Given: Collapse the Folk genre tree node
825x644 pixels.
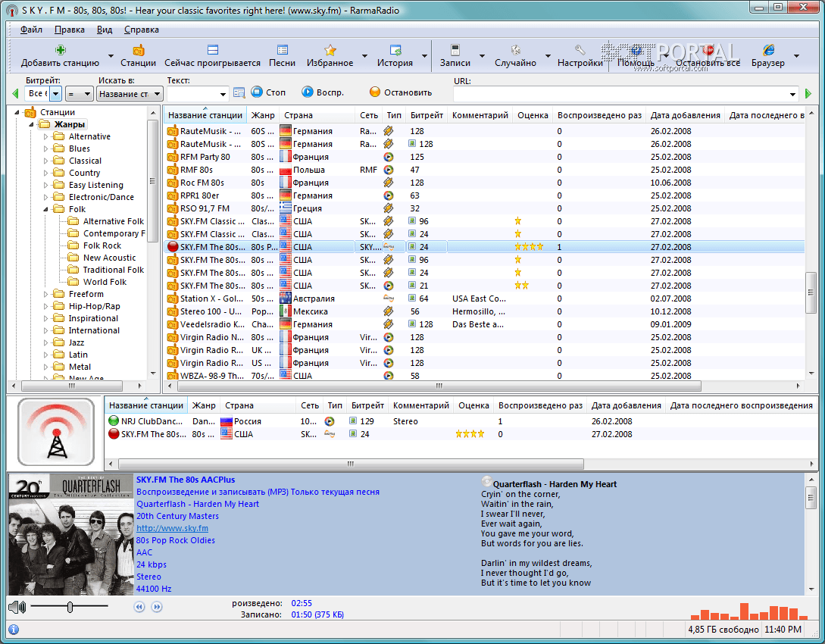Looking at the screenshot, I should click(x=46, y=209).
